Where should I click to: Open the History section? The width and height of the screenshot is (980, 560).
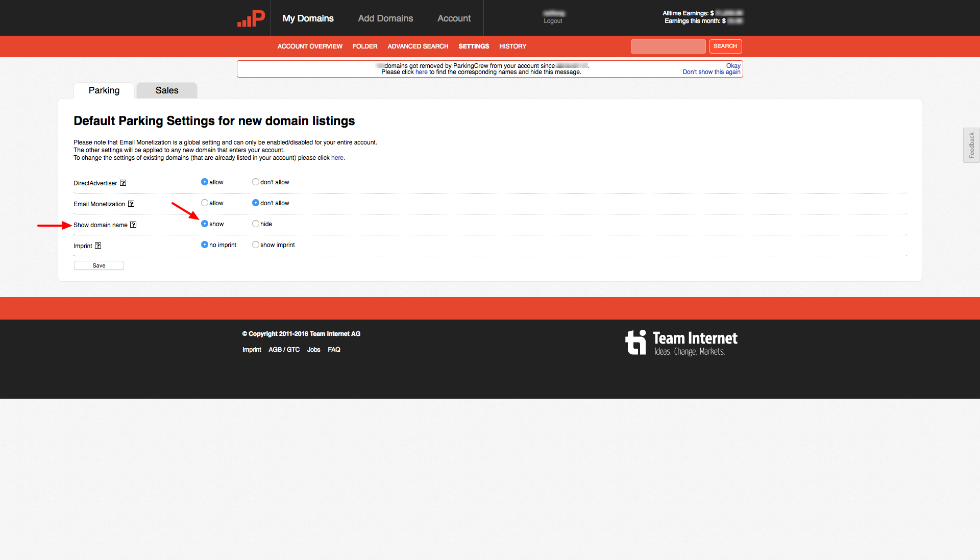click(x=512, y=46)
